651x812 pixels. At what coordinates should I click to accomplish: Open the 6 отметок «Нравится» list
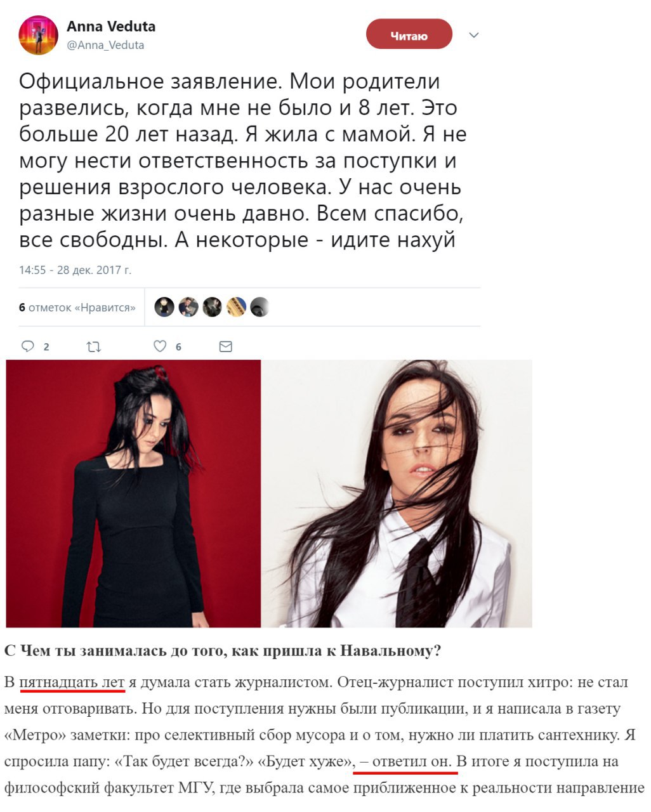pos(77,308)
